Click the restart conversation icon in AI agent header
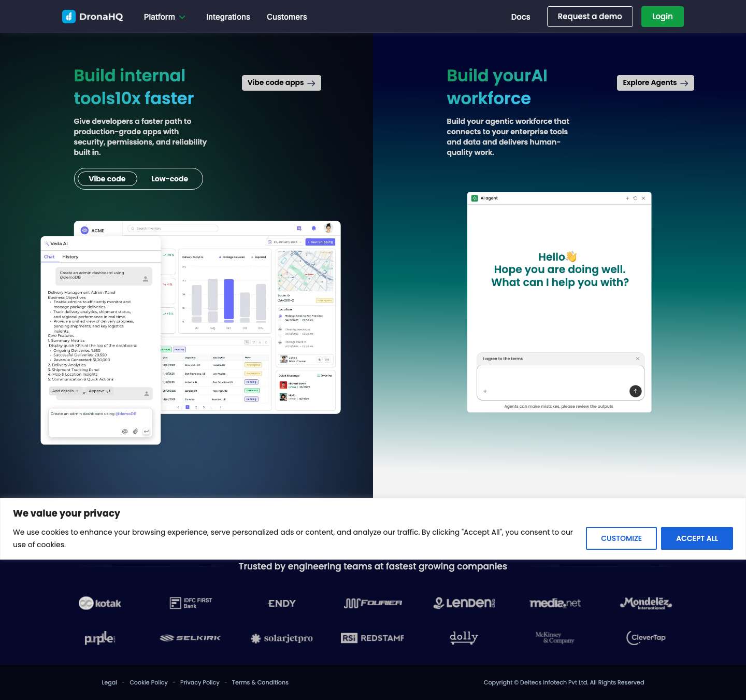 (635, 198)
